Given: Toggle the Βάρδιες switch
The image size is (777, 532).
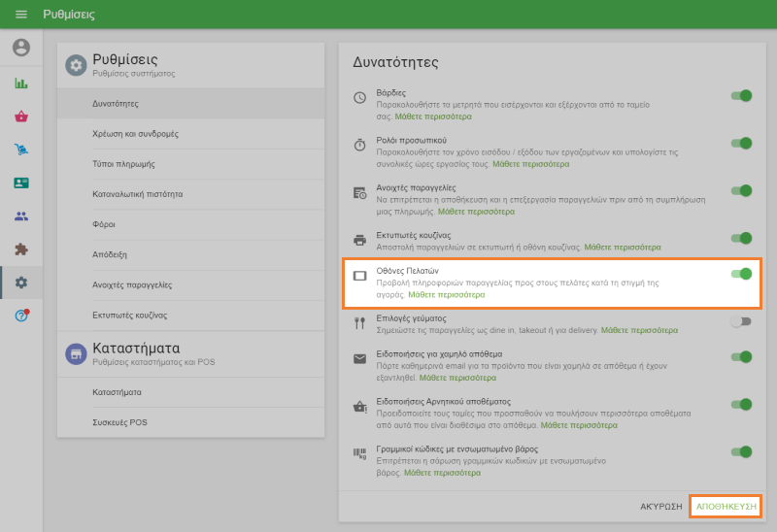Looking at the screenshot, I should point(741,96).
